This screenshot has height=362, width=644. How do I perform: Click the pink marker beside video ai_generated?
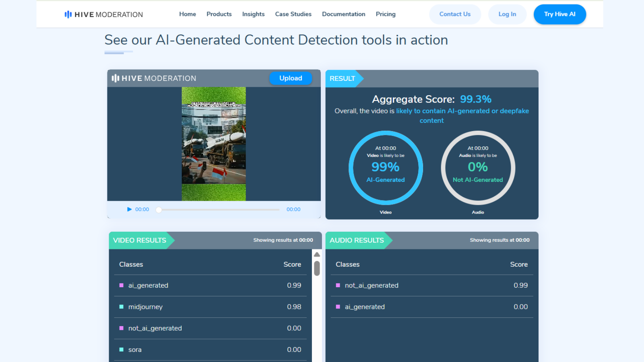(121, 285)
